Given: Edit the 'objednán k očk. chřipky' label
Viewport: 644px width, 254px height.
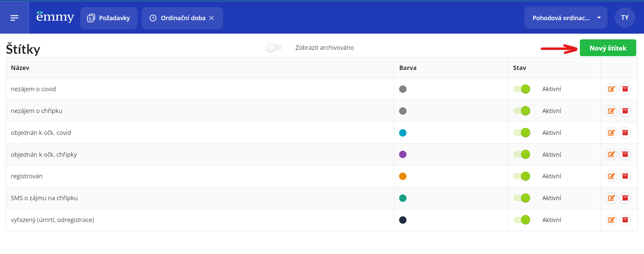Looking at the screenshot, I should [611, 154].
